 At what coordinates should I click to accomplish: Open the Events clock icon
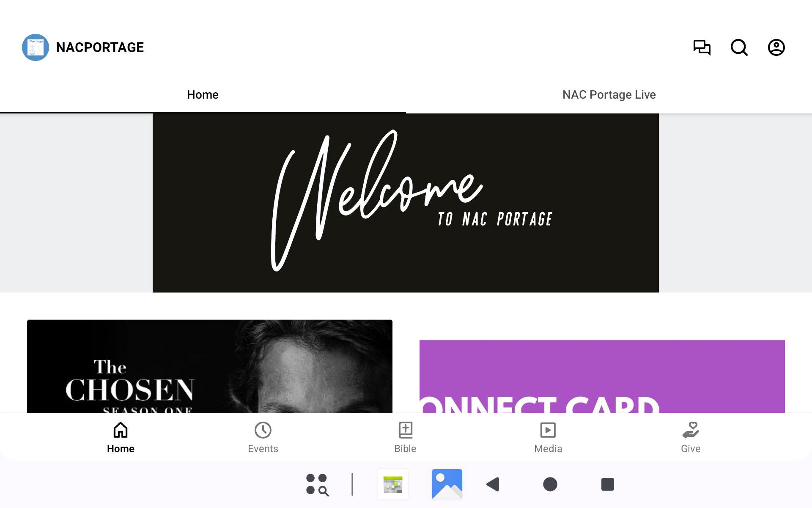(263, 430)
